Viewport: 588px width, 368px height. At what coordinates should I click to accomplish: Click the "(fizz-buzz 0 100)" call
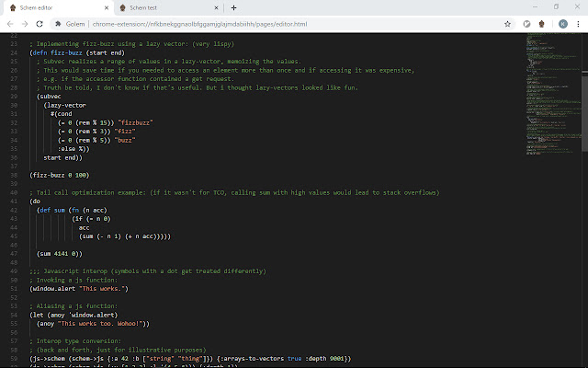[x=60, y=176]
